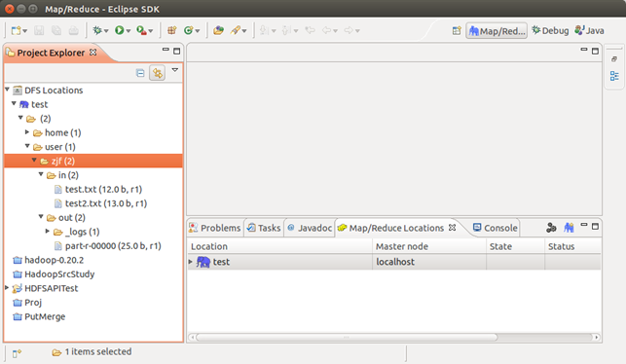
Task: Click the Search flashlight toolbar icon
Action: [x=236, y=30]
